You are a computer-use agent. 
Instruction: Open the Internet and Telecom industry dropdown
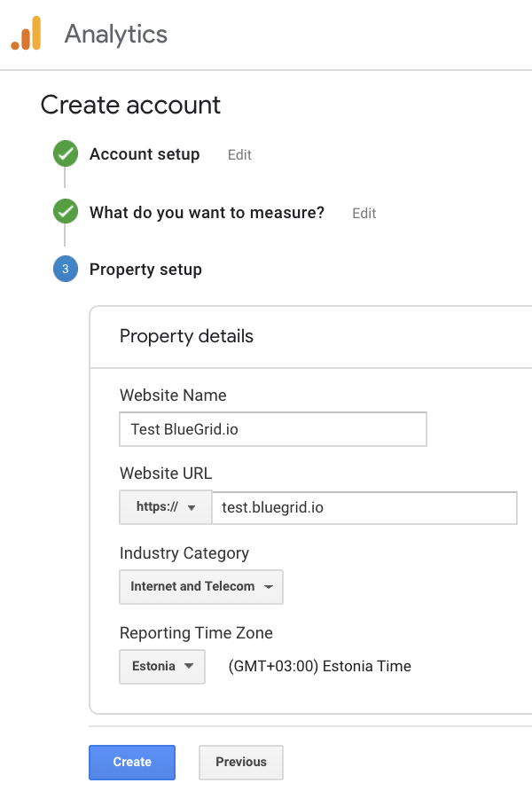point(201,587)
